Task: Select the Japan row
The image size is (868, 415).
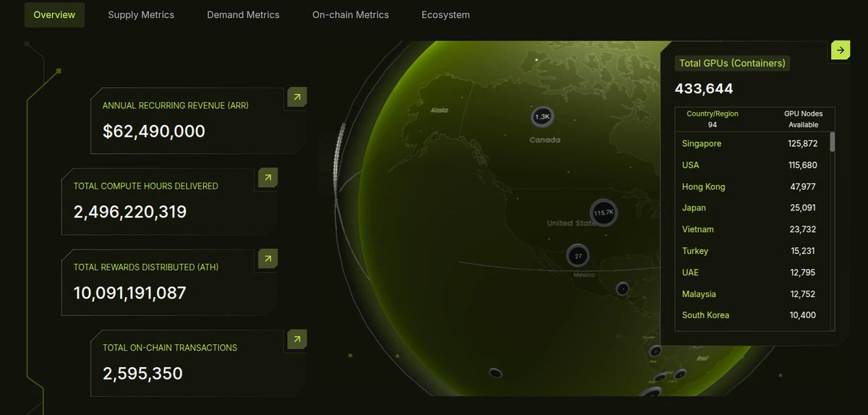Action: pos(752,208)
